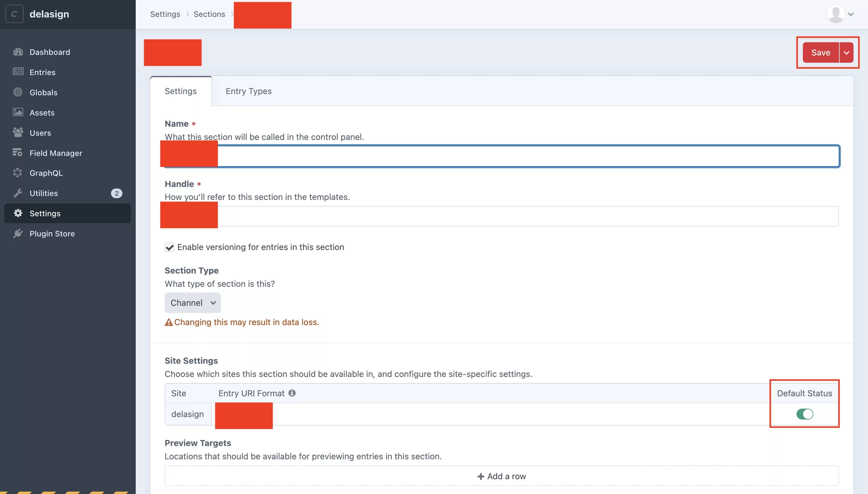This screenshot has height=494, width=868.
Task: Toggle Enable versioning checkbox
Action: click(x=169, y=247)
